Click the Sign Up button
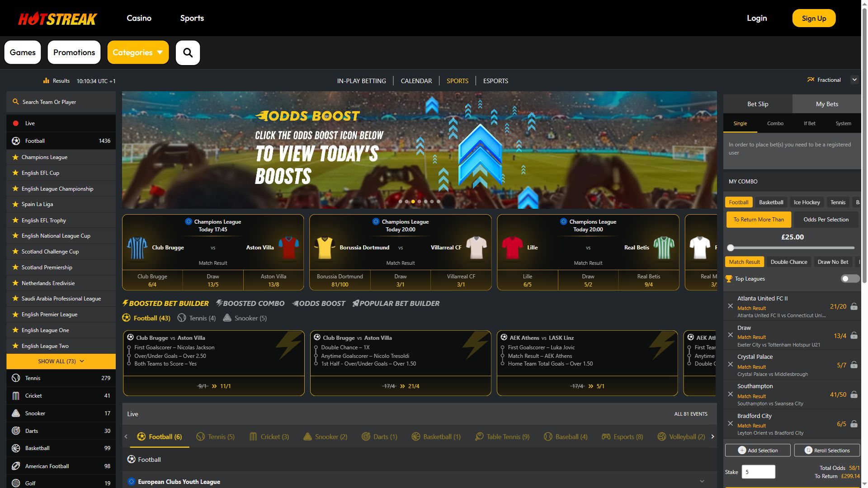The height and width of the screenshot is (488, 868). [x=814, y=19]
